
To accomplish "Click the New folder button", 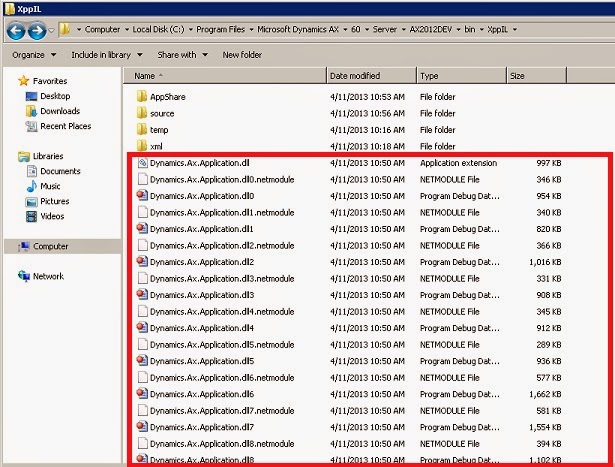I will point(242,55).
